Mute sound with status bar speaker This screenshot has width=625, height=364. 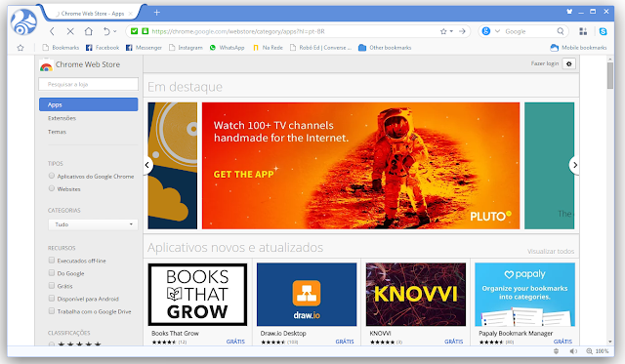click(573, 351)
